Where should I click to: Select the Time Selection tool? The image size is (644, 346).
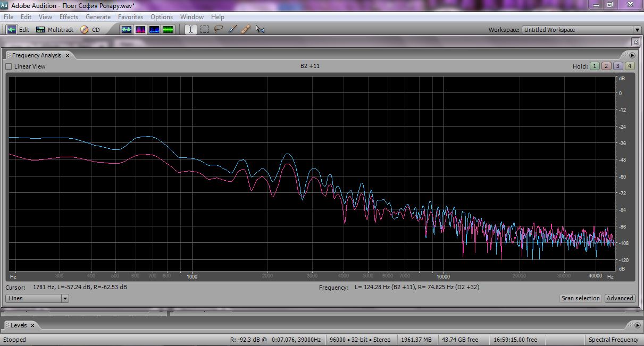point(190,30)
